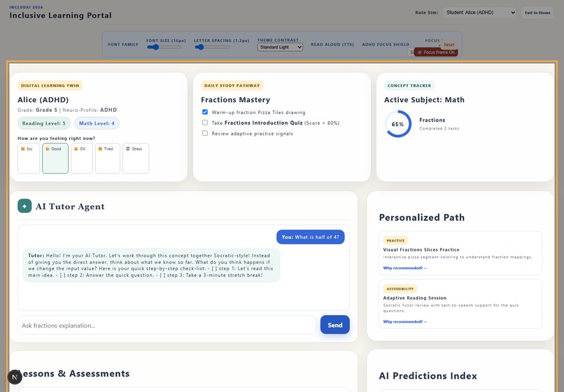Viewport: 564px width, 392px height.
Task: Uncheck Warm-up fraction Pizza Tiles drawing
Action: coord(205,112)
